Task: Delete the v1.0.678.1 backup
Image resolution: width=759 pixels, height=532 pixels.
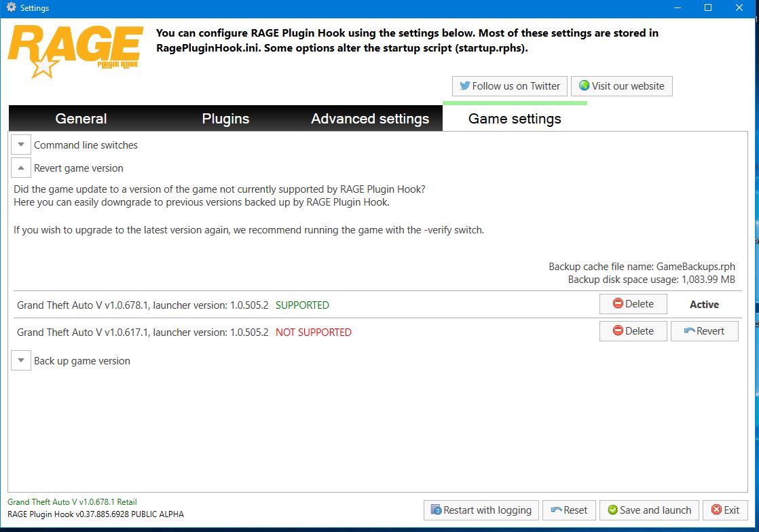Action: point(633,304)
